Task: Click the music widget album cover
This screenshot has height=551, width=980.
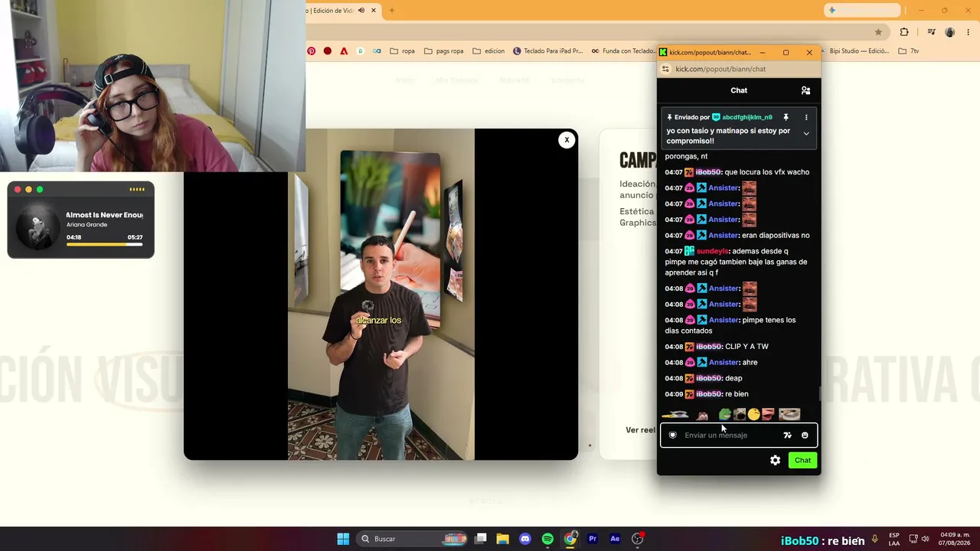Action: tap(38, 227)
